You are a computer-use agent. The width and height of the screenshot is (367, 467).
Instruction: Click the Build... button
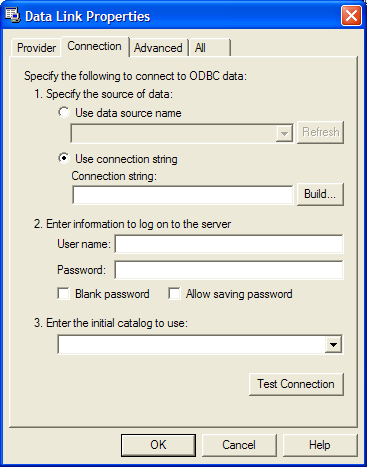320,194
